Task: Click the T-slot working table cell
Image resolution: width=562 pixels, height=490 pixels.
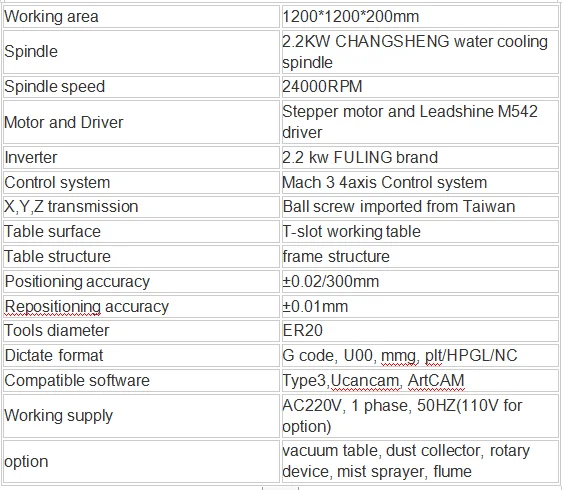Action: tap(420, 232)
